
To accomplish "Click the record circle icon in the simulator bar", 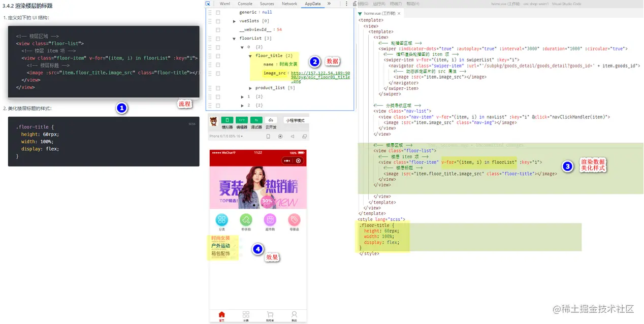I will 280,136.
